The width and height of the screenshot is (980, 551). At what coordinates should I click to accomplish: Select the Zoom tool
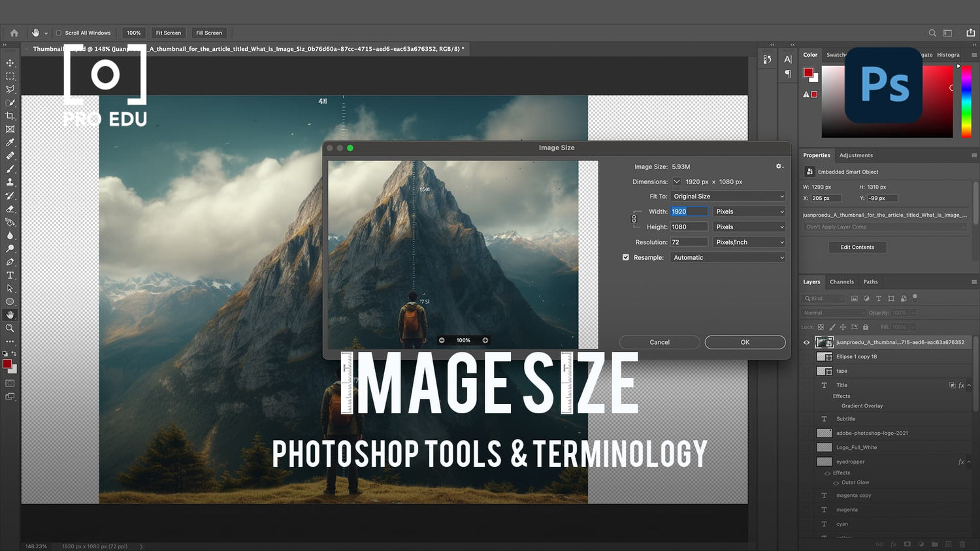pyautogui.click(x=10, y=328)
